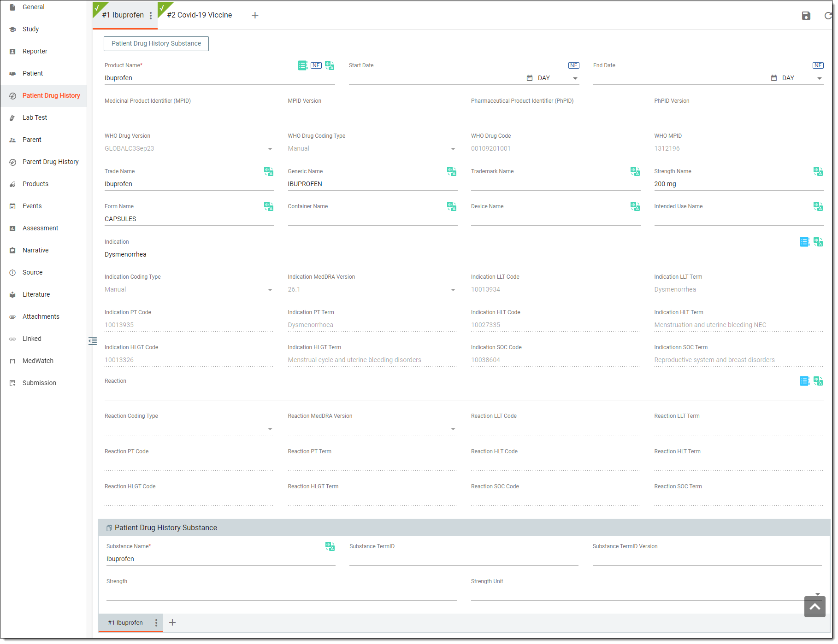
Task: Open Indication MedDRA coding list icon
Action: (x=804, y=242)
